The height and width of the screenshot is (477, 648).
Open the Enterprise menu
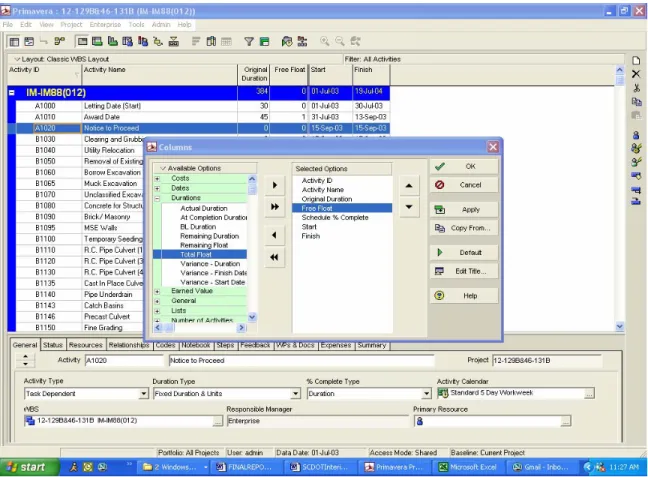(105, 25)
